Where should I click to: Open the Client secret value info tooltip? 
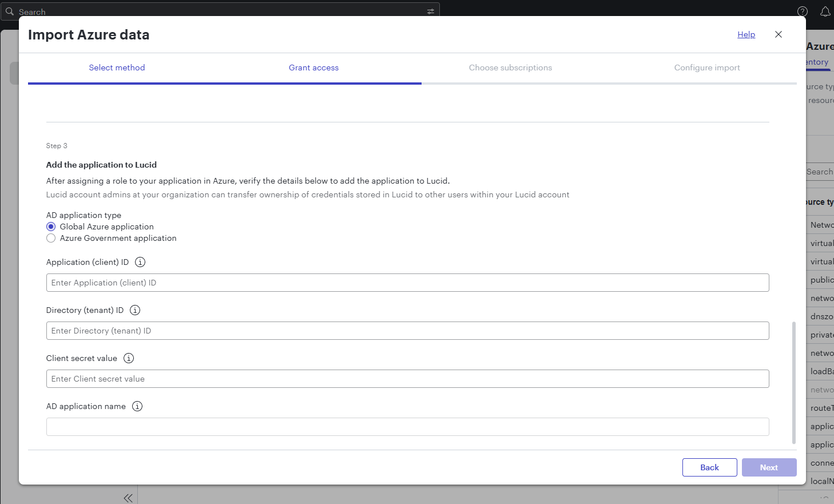tap(129, 358)
